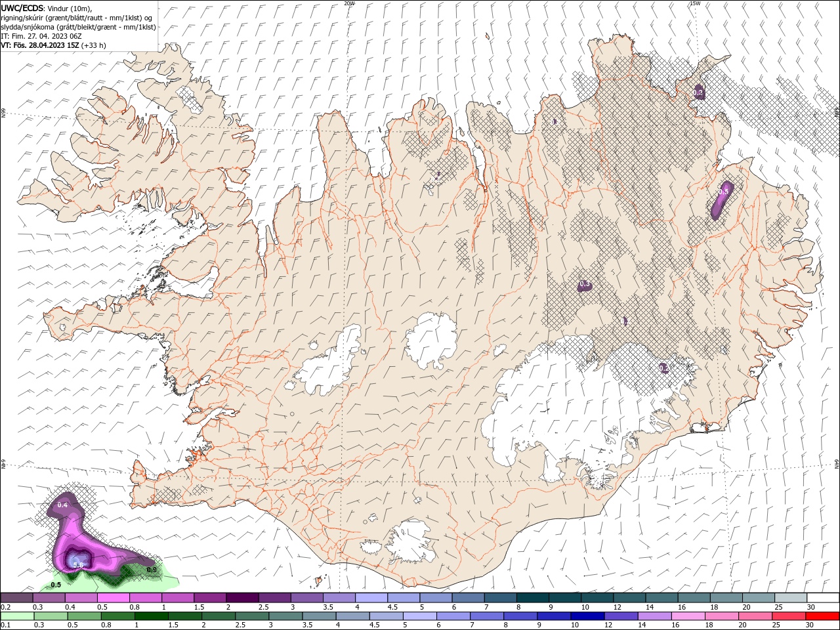This screenshot has height=630, width=840.
Task: Select the darkest green swatch labeled 1 in the lower scale
Action: click(x=151, y=616)
